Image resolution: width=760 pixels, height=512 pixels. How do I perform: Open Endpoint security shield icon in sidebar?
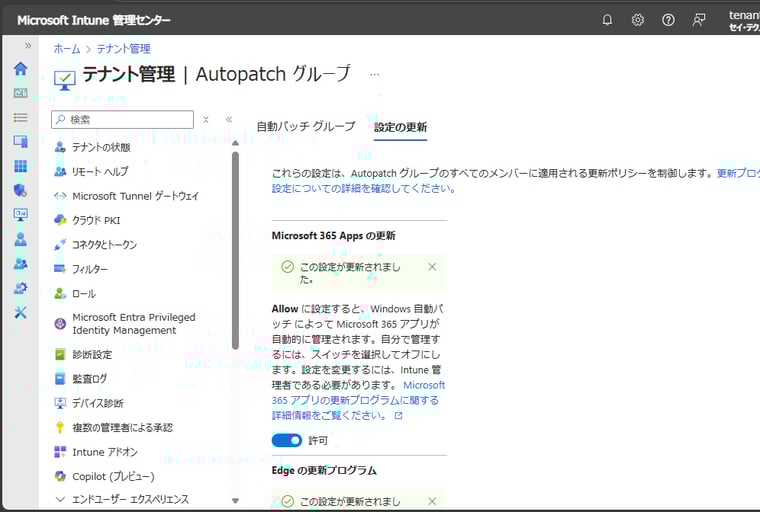coord(20,191)
